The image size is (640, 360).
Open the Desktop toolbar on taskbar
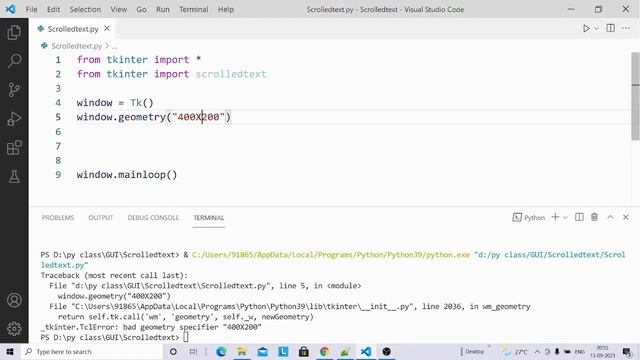point(474,351)
